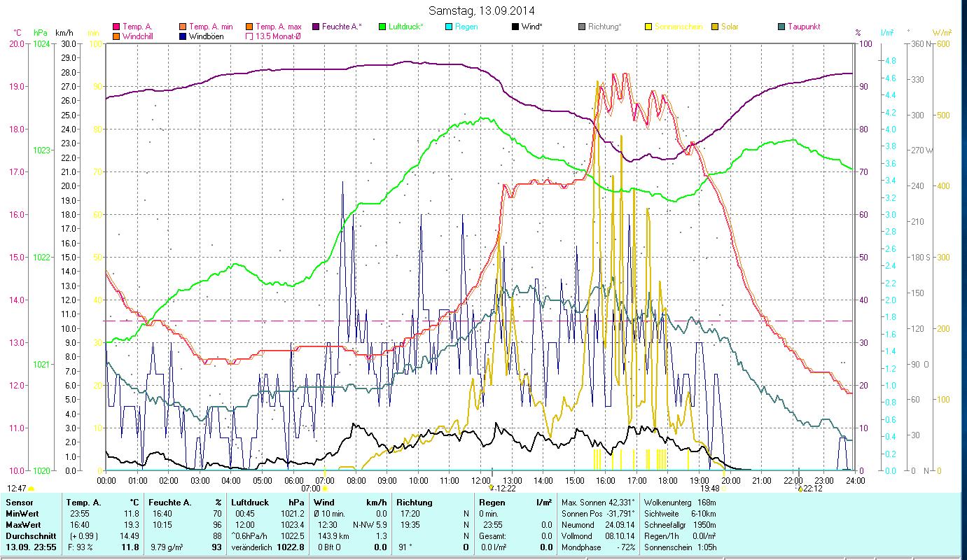Click the current pressure value 1022.8

click(291, 547)
